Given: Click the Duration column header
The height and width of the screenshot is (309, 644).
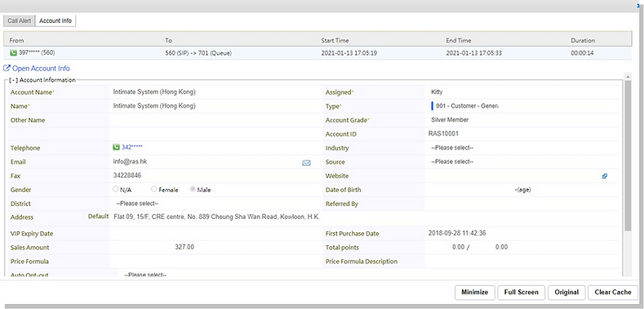Looking at the screenshot, I should (x=583, y=40).
